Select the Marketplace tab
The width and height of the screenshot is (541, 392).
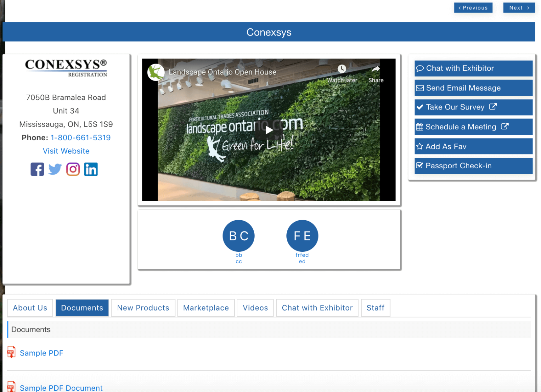(206, 308)
